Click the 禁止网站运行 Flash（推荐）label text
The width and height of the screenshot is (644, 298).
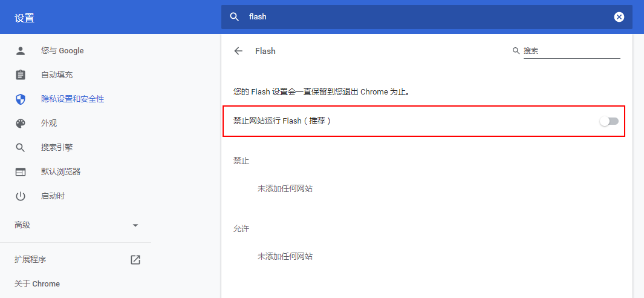pos(282,121)
